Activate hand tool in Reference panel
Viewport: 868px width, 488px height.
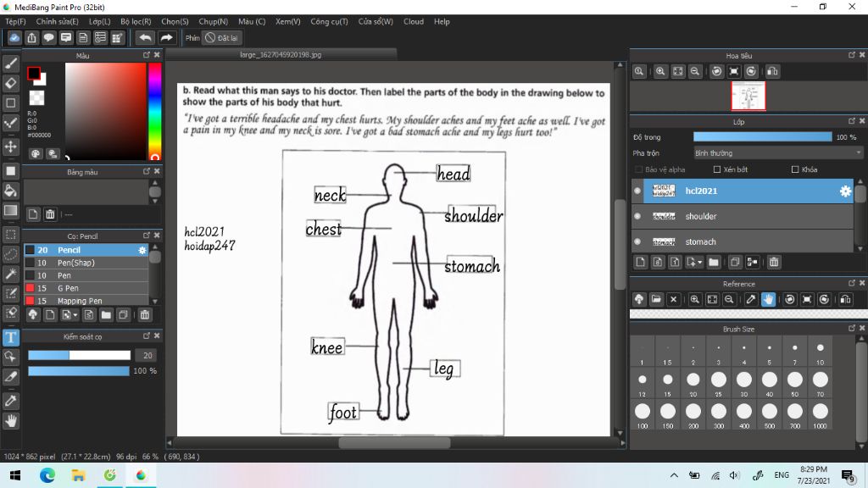pos(768,299)
